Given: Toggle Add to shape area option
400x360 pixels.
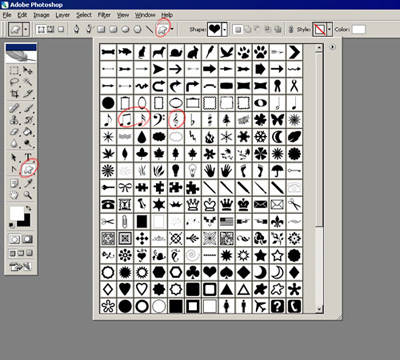Looking at the screenshot, I should [x=248, y=29].
